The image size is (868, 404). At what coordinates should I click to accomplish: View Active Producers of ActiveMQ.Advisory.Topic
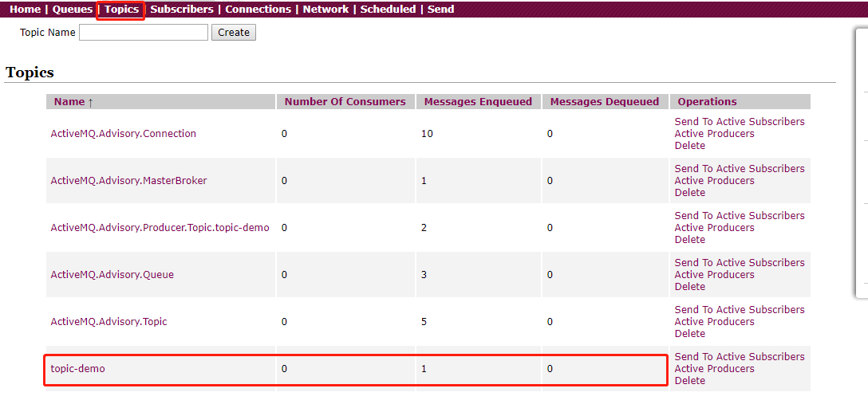point(715,322)
